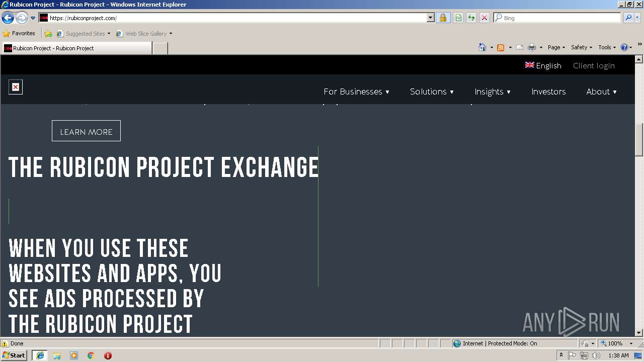Go to the Home page icon
The image size is (644, 362).
point(482,47)
